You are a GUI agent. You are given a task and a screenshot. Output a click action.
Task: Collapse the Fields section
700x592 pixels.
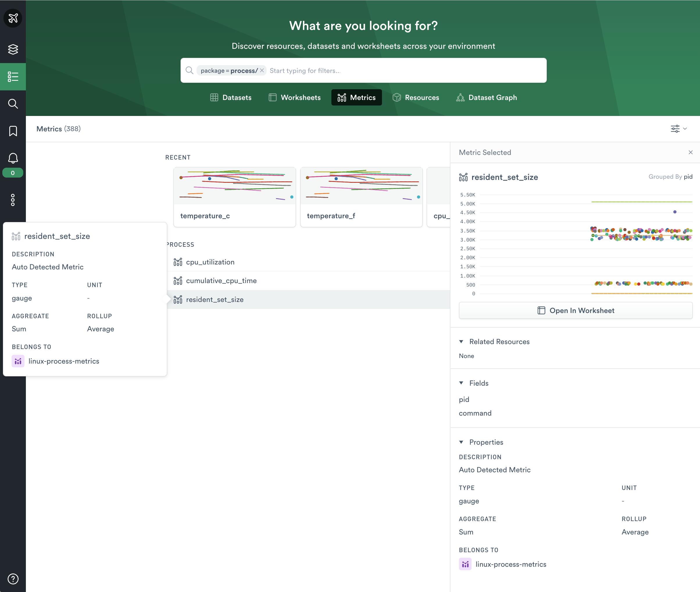pyautogui.click(x=461, y=383)
